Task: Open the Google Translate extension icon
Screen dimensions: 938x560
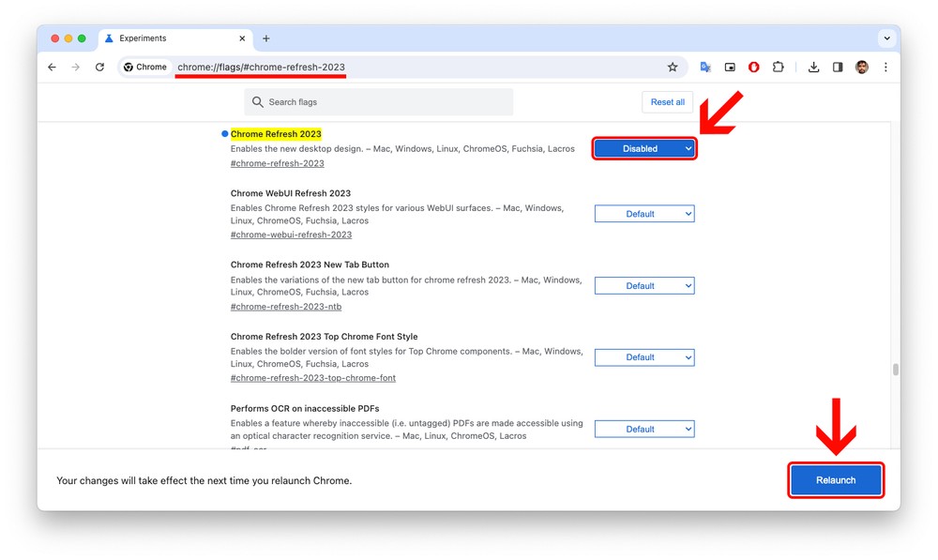Action: [705, 67]
